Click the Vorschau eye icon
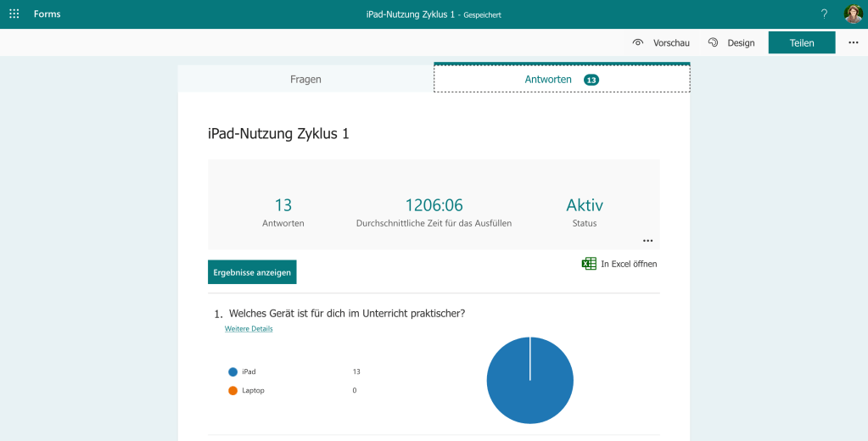 tap(638, 42)
